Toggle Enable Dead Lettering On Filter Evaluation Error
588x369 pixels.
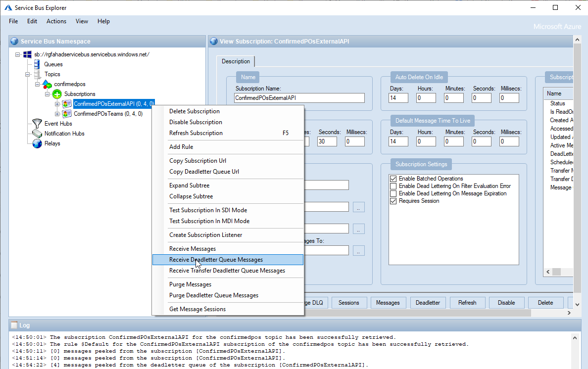click(393, 186)
